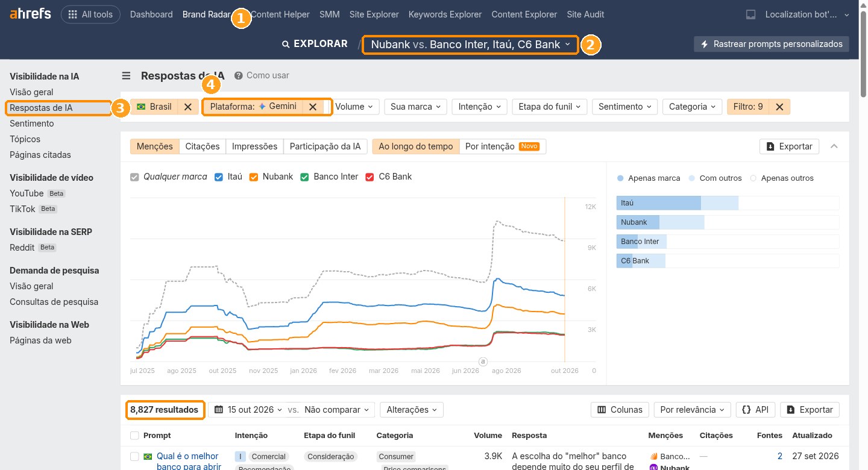Remove the Brasil country filter
This screenshot has width=868, height=470.
(x=187, y=107)
